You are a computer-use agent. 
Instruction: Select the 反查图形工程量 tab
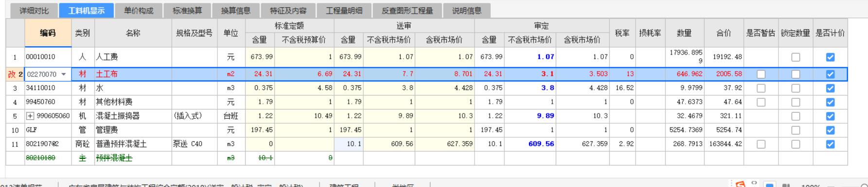[x=407, y=11]
